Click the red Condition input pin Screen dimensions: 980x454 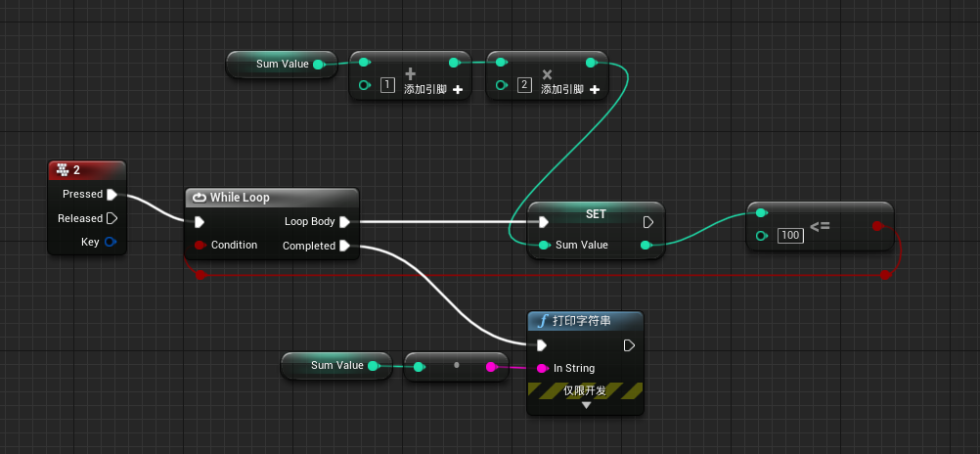(x=200, y=245)
